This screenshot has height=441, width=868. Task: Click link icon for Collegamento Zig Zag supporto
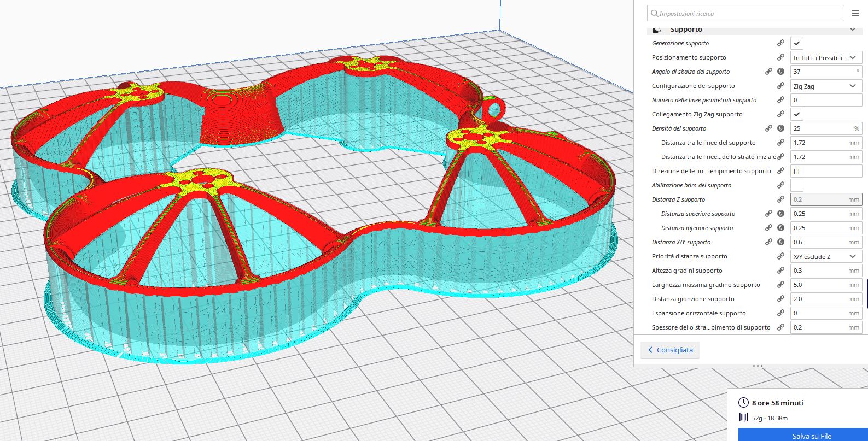(781, 114)
